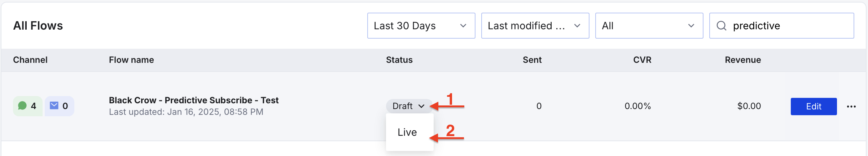Sort by the Revenue column header
868x156 pixels.
click(743, 60)
